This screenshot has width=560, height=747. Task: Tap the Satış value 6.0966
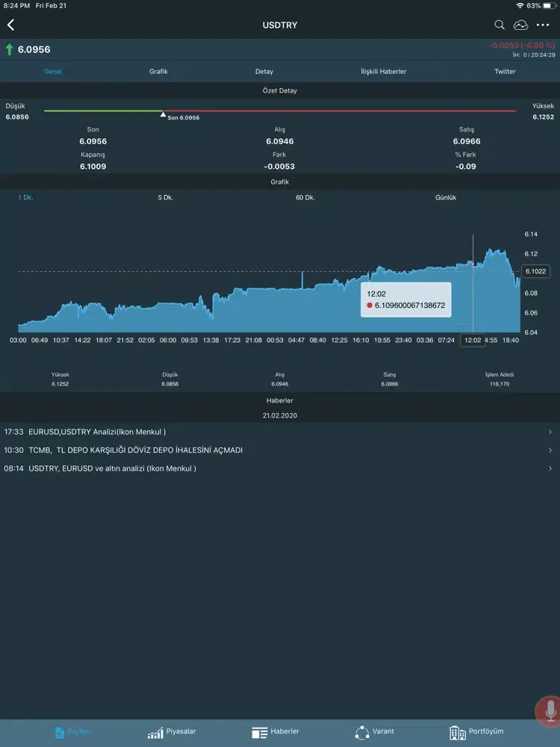[x=467, y=141]
